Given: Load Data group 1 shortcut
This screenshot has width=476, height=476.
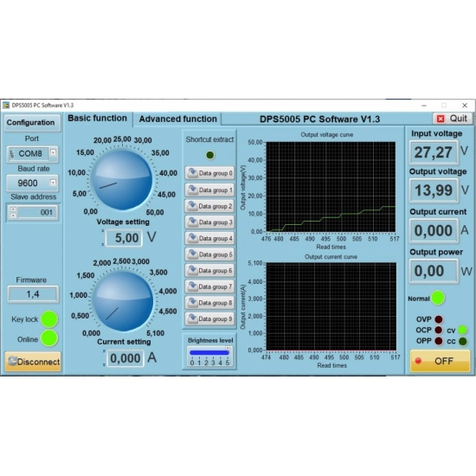Looking at the screenshot, I should pyautogui.click(x=209, y=190).
